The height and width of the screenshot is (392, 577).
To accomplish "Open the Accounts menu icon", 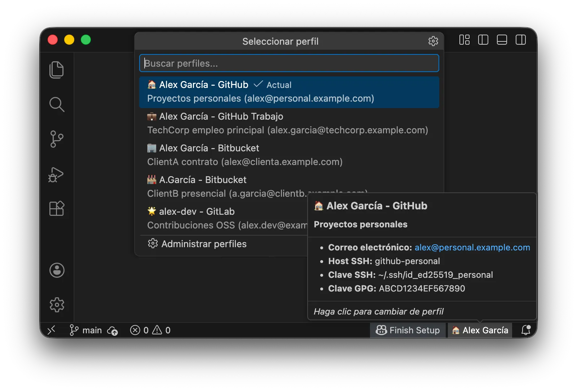I will click(57, 270).
